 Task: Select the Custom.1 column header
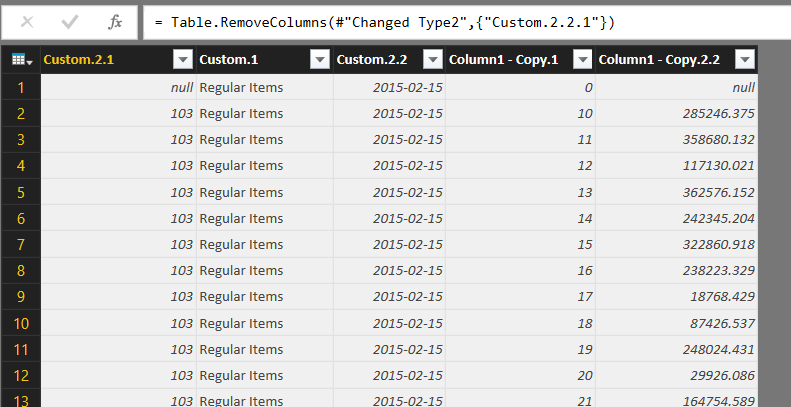(x=250, y=61)
